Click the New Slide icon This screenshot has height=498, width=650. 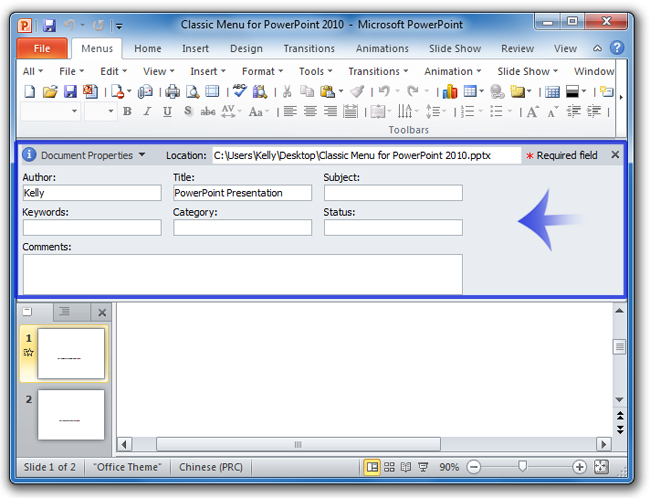606,91
